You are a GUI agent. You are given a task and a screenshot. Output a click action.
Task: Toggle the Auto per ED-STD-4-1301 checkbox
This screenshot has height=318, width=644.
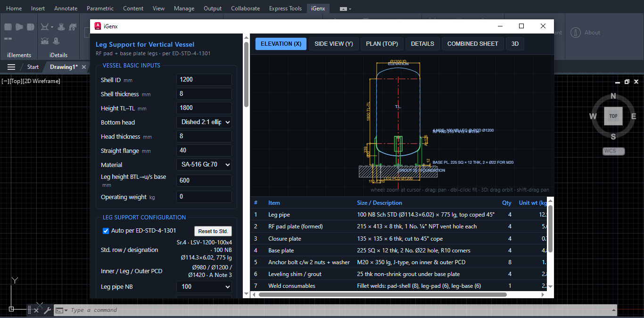[x=106, y=231]
